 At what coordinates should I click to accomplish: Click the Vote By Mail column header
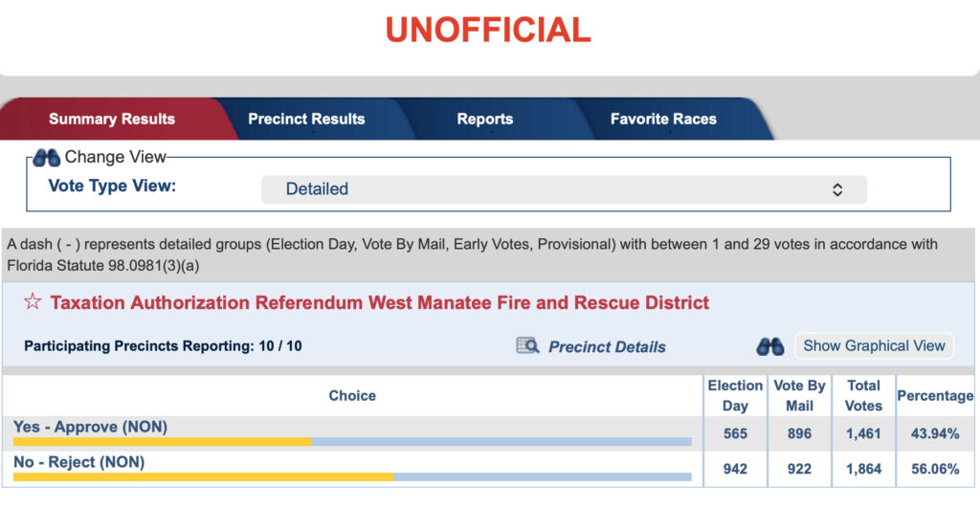(799, 395)
